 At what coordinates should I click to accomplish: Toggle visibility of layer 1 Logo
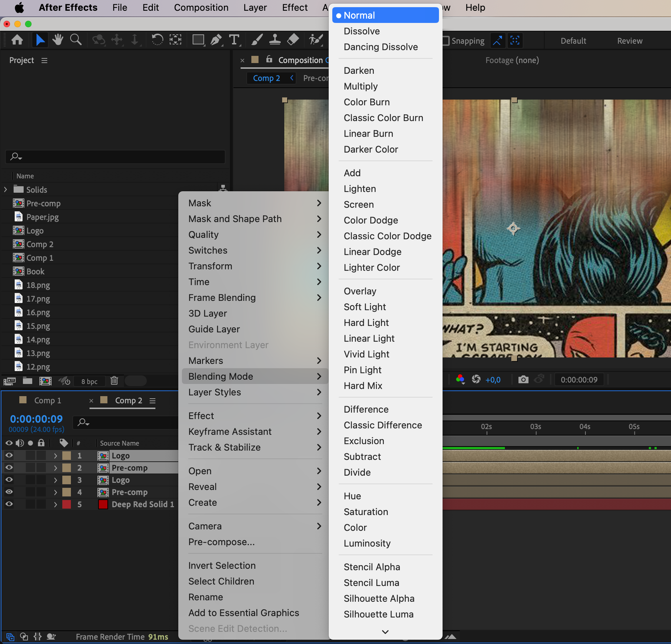click(x=9, y=455)
